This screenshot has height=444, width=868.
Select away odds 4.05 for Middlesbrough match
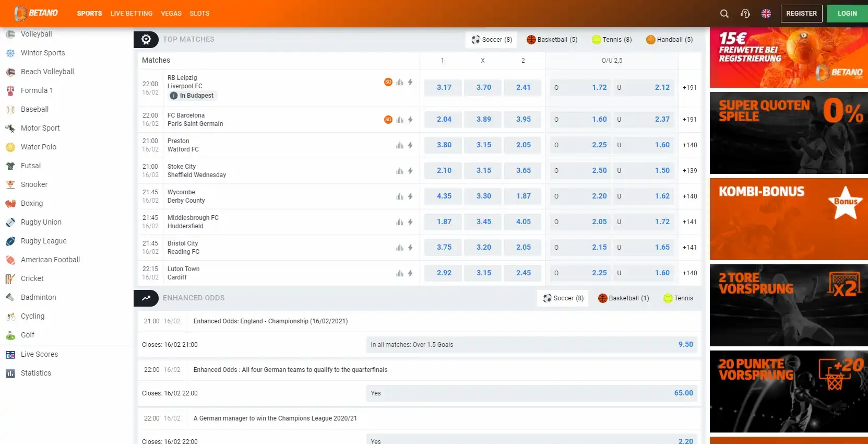[522, 222]
